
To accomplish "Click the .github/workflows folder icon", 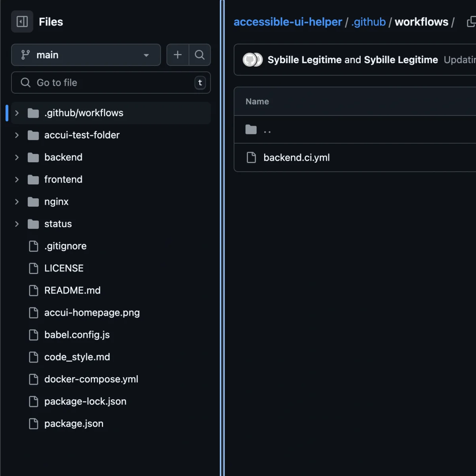I will point(33,113).
